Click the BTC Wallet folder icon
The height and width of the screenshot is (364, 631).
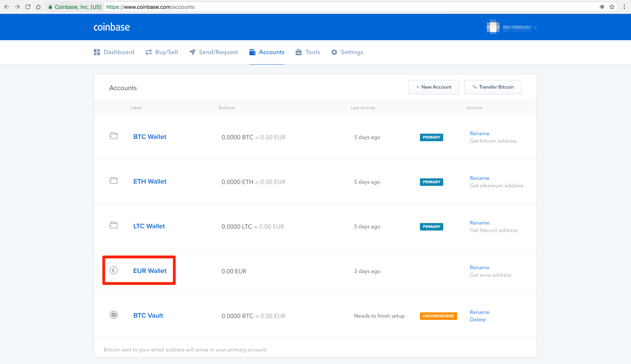pos(114,136)
